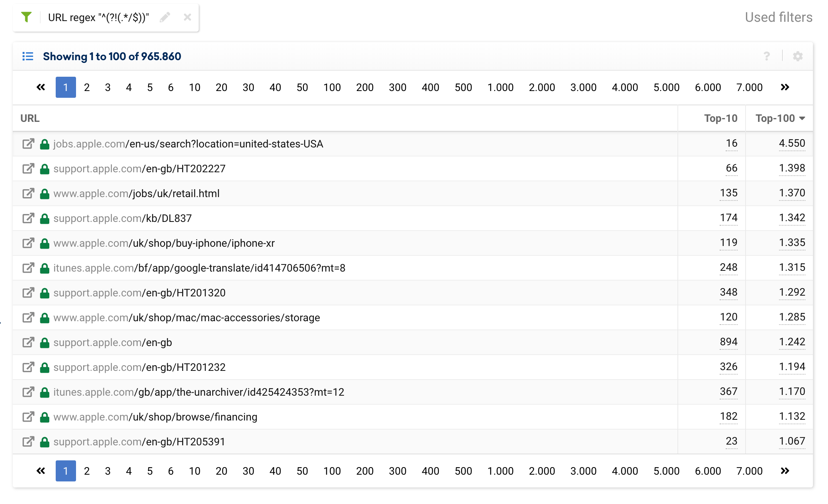Open external link icon for the-unarchiver row

[x=29, y=392]
